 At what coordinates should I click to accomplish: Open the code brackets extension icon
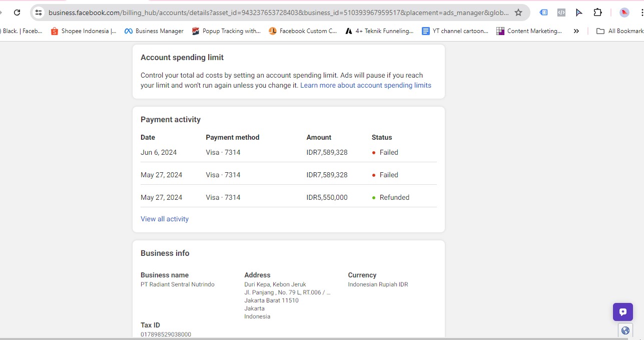tap(561, 13)
